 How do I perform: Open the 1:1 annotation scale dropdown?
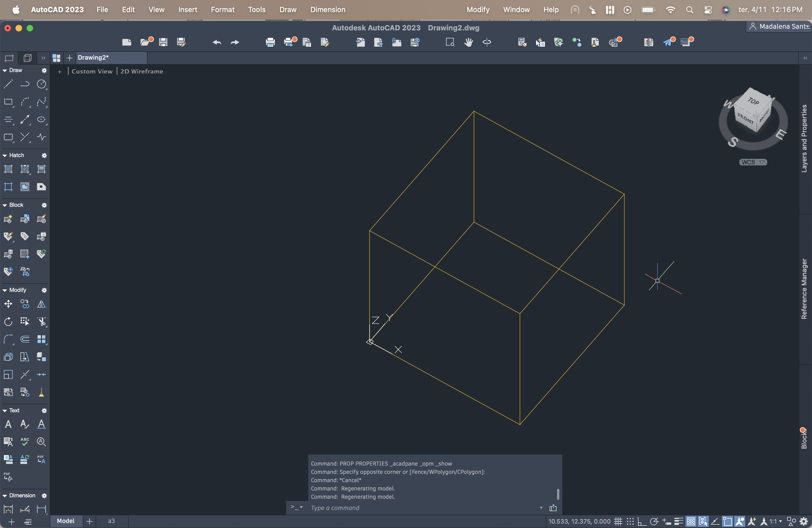click(x=776, y=521)
